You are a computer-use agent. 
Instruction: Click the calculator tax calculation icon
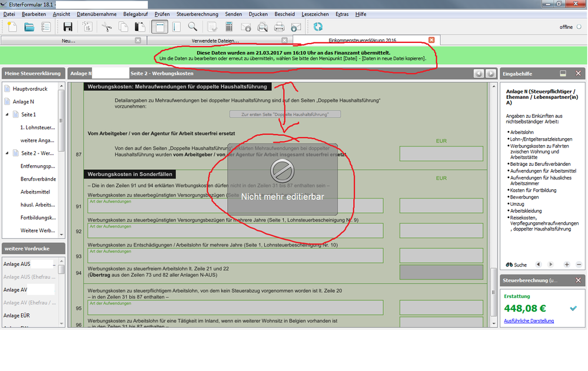point(229,26)
